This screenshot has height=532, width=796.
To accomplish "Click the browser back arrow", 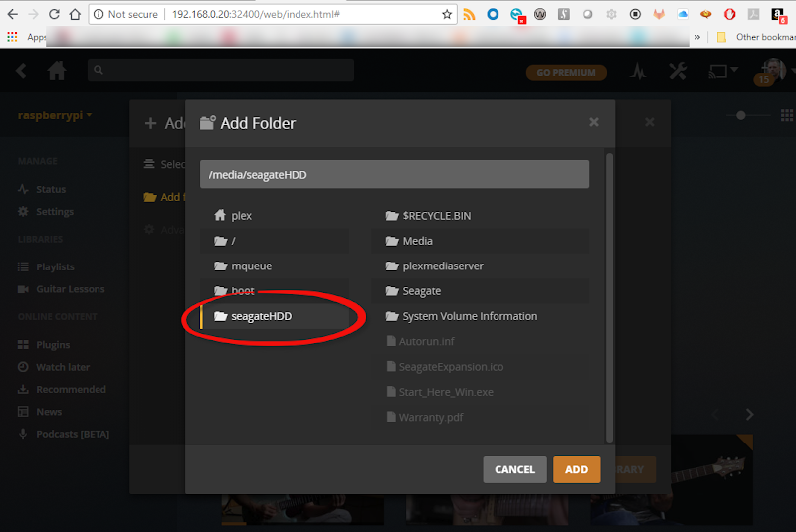I will point(12,14).
